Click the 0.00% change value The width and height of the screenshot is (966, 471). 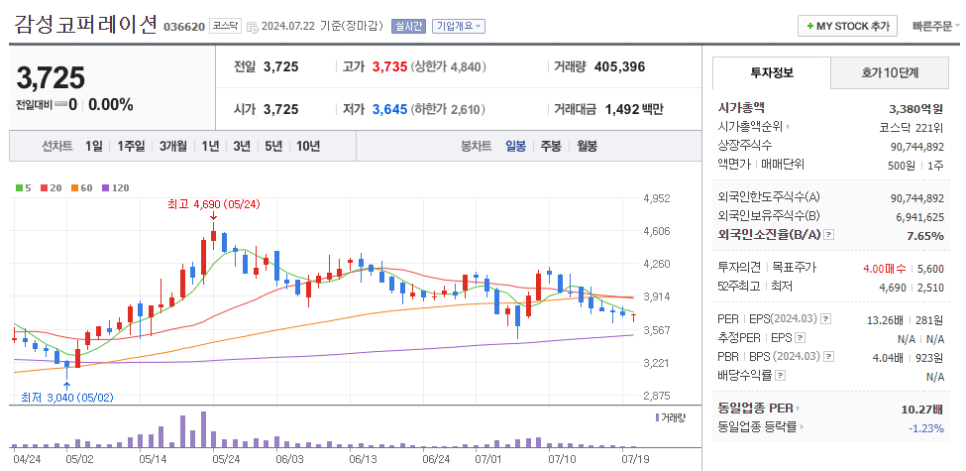111,105
